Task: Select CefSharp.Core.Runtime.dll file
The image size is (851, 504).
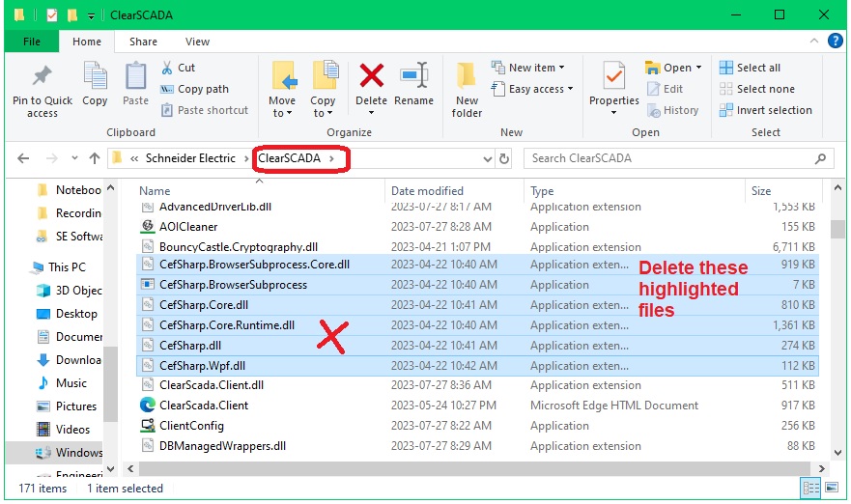Action: (x=477, y=325)
